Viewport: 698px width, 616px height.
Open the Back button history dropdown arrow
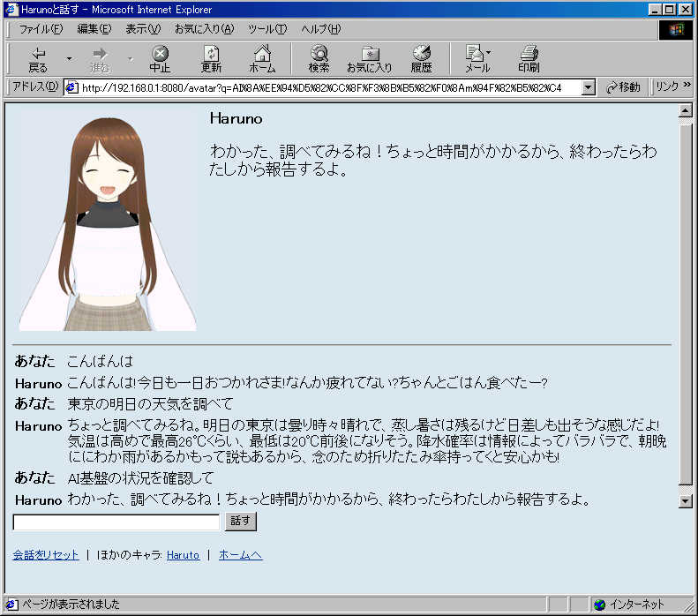[69, 59]
